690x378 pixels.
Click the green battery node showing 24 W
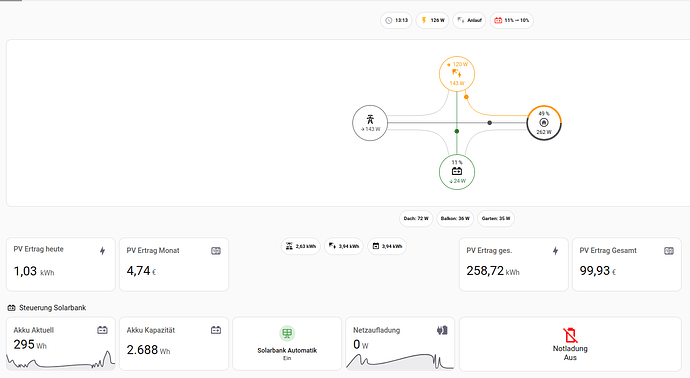click(457, 172)
